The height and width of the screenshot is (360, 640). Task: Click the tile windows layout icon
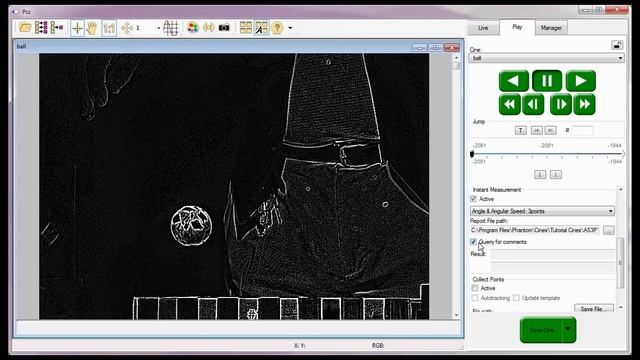(246, 28)
